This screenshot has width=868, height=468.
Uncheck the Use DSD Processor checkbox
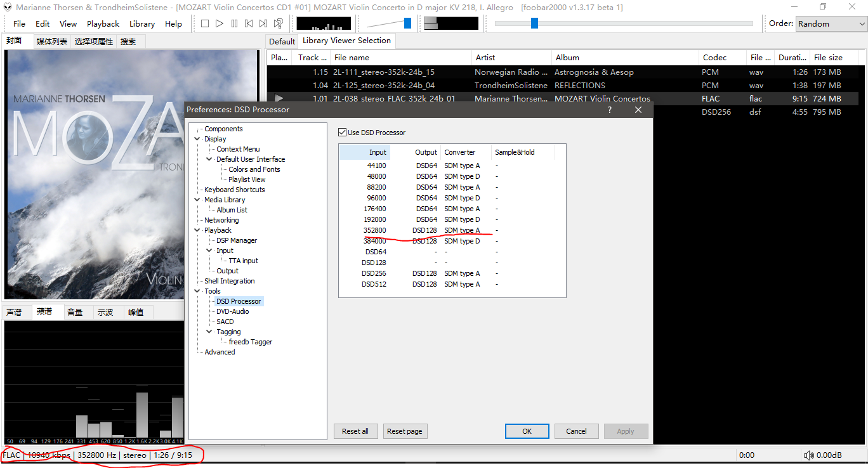(x=343, y=133)
